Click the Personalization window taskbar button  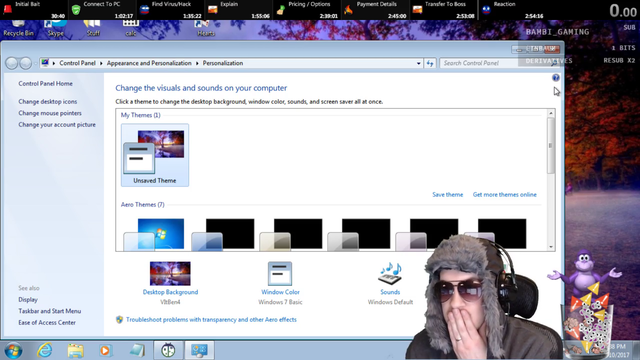pos(199,350)
